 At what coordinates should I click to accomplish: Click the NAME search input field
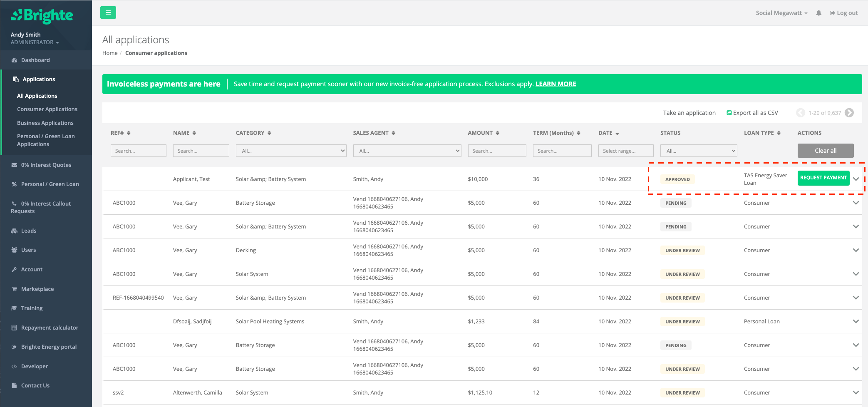[201, 151]
